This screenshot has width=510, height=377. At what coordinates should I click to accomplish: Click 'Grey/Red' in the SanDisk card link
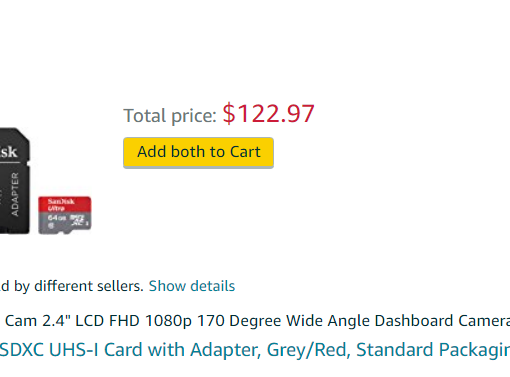coord(309,350)
